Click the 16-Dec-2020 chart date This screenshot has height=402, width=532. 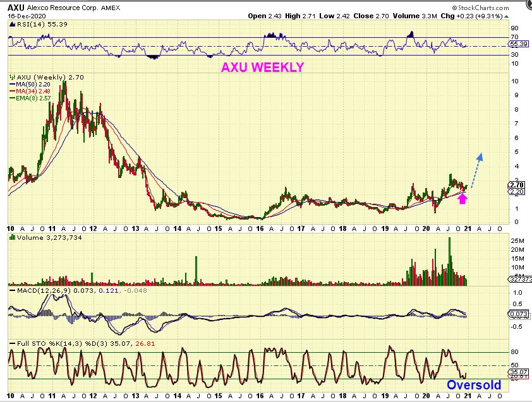[x=27, y=16]
